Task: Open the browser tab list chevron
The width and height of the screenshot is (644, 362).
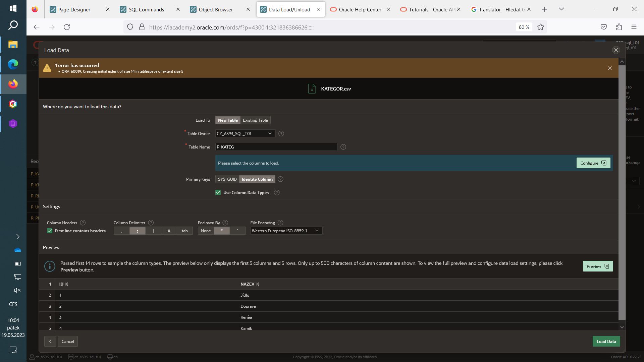Action: [x=561, y=9]
